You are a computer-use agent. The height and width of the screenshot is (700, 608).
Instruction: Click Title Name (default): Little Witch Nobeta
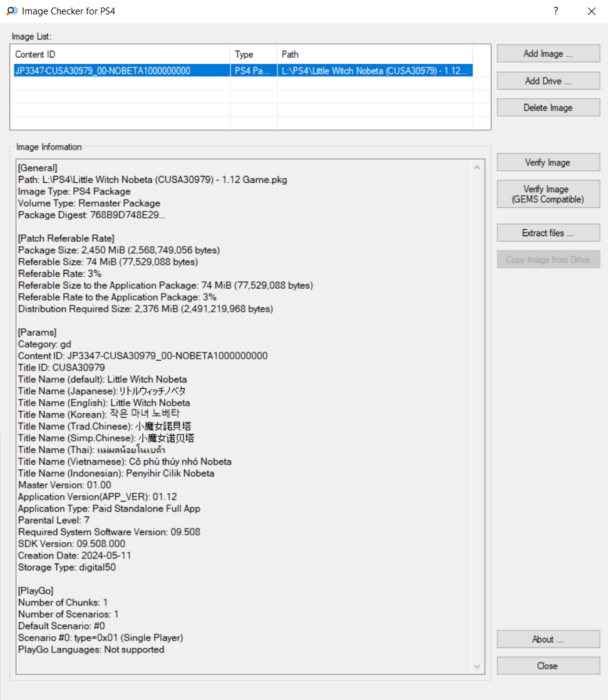tap(103, 379)
